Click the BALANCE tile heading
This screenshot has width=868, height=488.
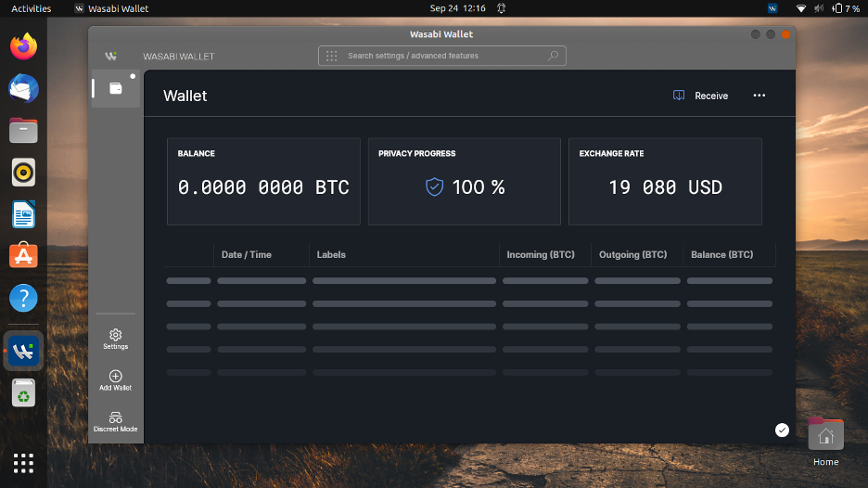[196, 153]
